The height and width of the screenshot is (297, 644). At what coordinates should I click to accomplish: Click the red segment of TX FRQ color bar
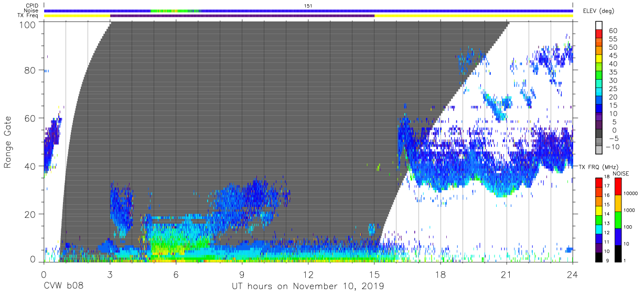coord(598,183)
